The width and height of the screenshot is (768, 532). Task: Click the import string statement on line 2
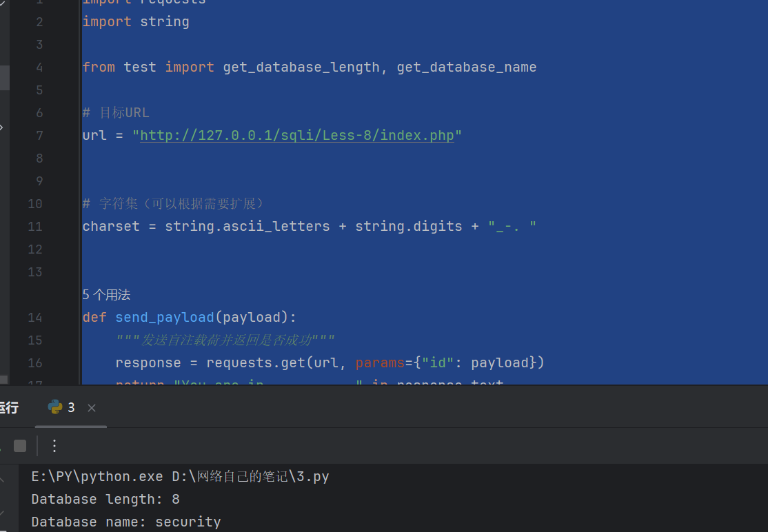135,21
